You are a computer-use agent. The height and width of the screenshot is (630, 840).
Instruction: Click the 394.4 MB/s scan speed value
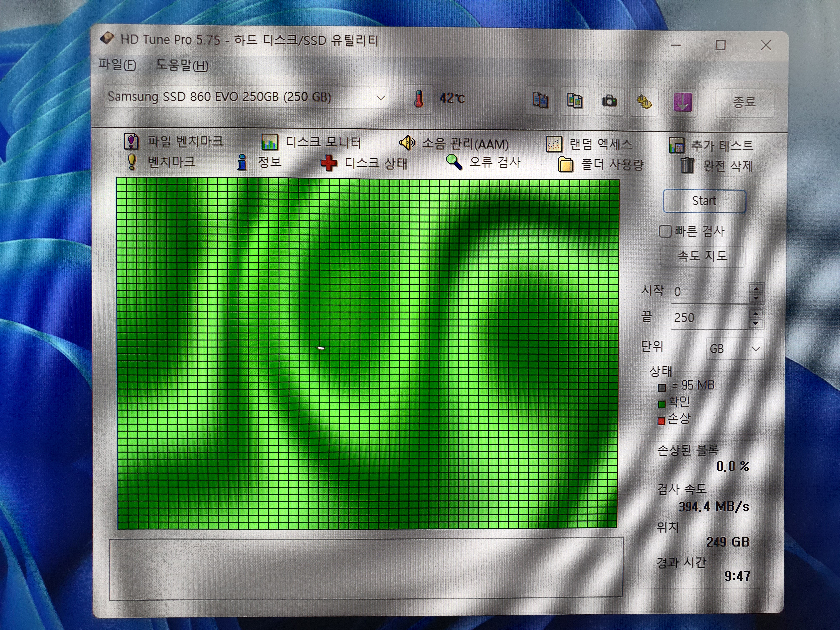pyautogui.click(x=714, y=507)
